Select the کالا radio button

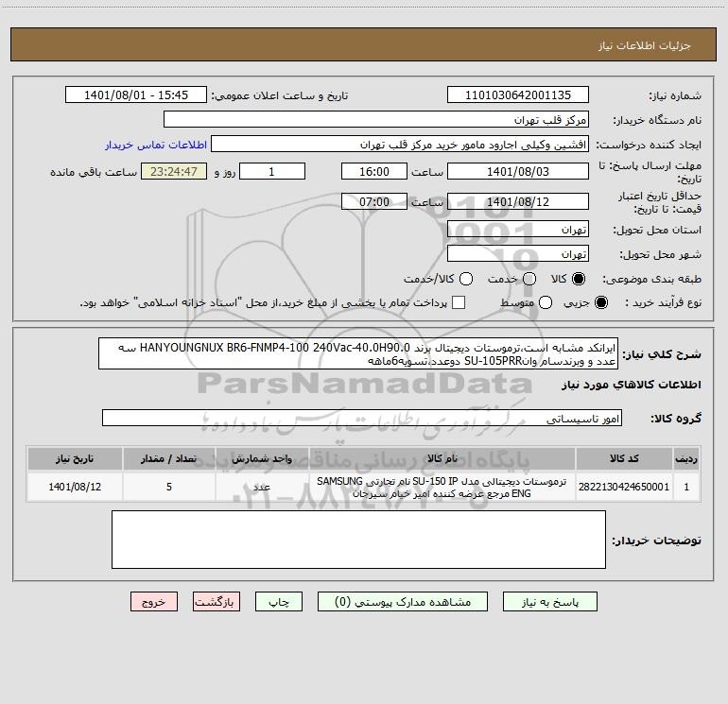click(x=579, y=279)
